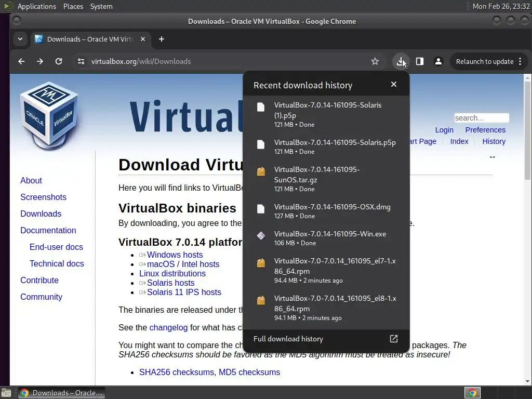The height and width of the screenshot is (399, 532).
Task: Click the clock showing Mon Feb 26
Action: (501, 6)
